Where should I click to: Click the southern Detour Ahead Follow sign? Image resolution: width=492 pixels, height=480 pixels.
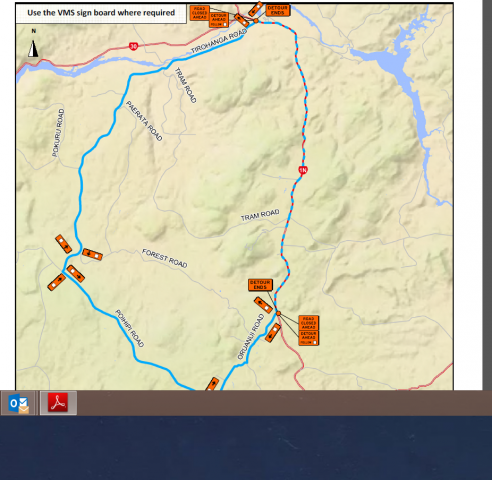[x=308, y=338]
